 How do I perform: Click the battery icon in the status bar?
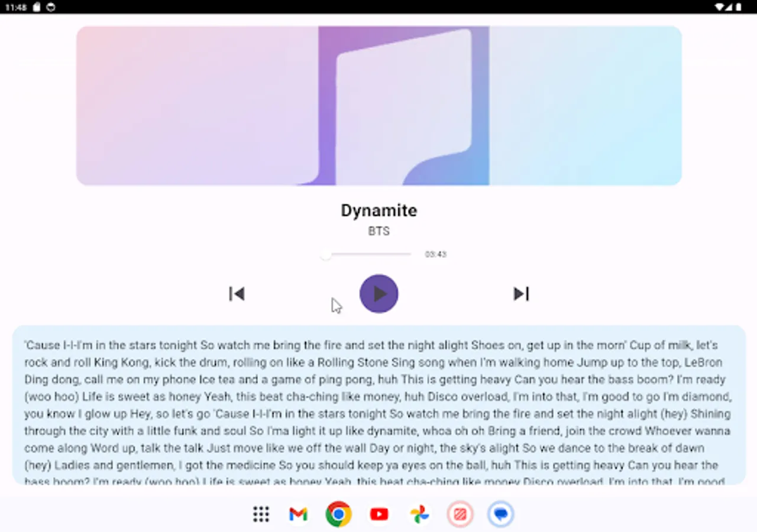pyautogui.click(x=738, y=7)
